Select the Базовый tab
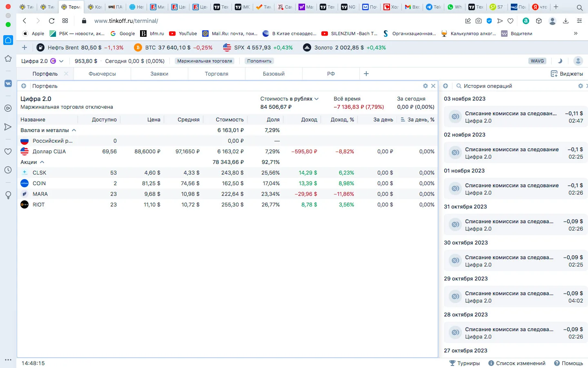Image resolution: width=588 pixels, height=368 pixels. click(274, 74)
